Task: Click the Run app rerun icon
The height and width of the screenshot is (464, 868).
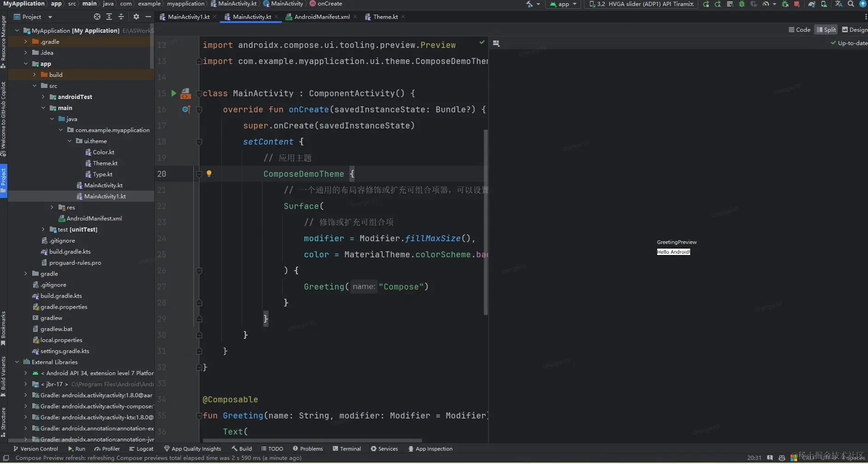Action: 706,4
